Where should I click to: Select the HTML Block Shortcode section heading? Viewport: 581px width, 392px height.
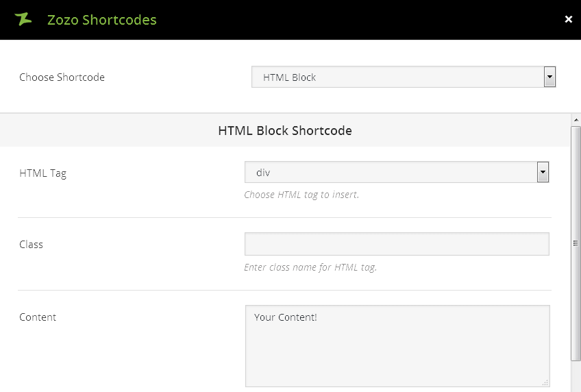click(285, 130)
